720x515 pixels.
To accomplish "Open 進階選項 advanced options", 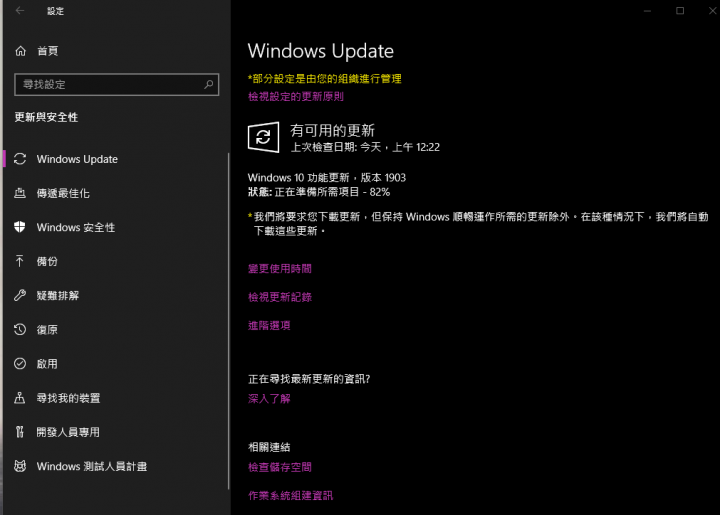I will (x=269, y=325).
